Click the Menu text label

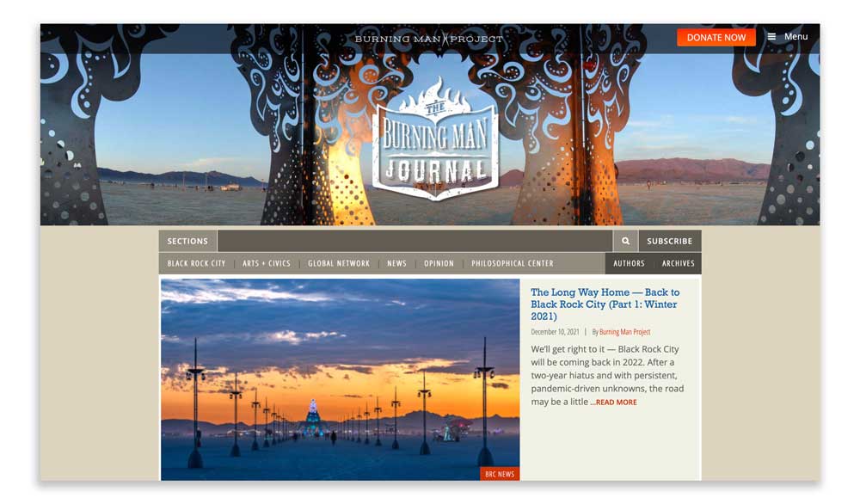(x=795, y=37)
